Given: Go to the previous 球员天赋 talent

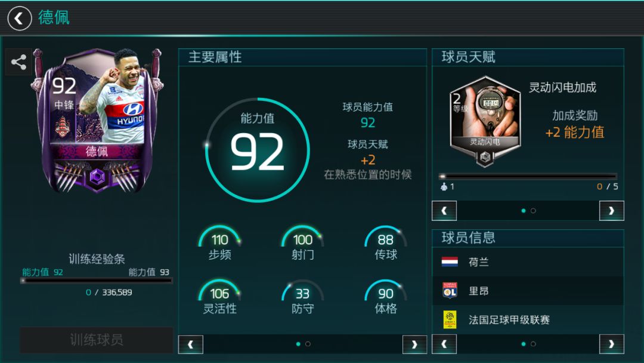Looking at the screenshot, I should click(x=444, y=211).
